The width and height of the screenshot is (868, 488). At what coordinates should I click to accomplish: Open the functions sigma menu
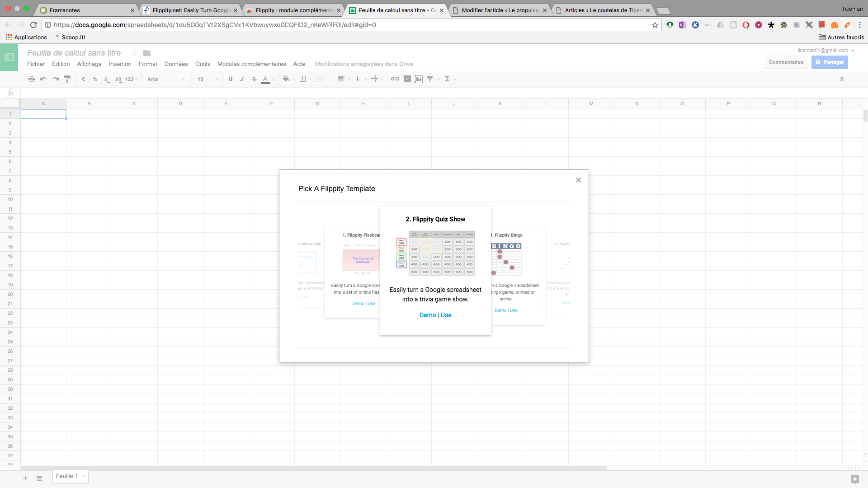coord(450,79)
